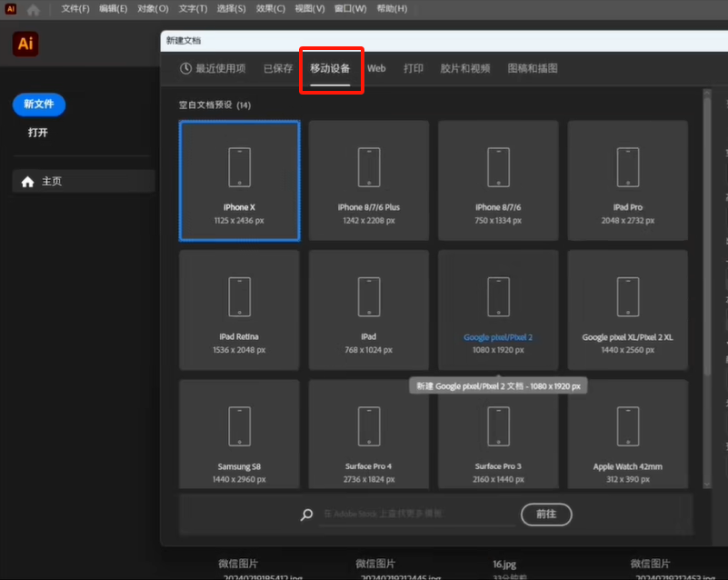Switch to the 已保存 tab
This screenshot has width=728, height=580.
(x=278, y=69)
